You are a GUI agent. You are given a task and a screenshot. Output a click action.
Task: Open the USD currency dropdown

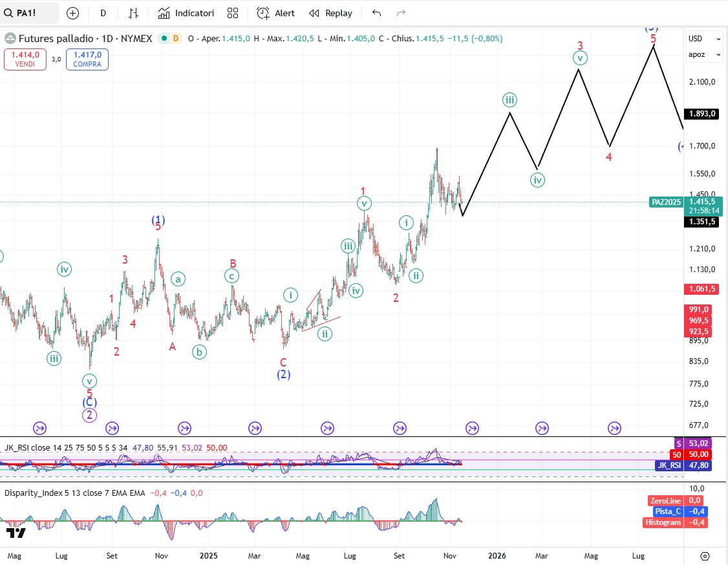click(704, 39)
